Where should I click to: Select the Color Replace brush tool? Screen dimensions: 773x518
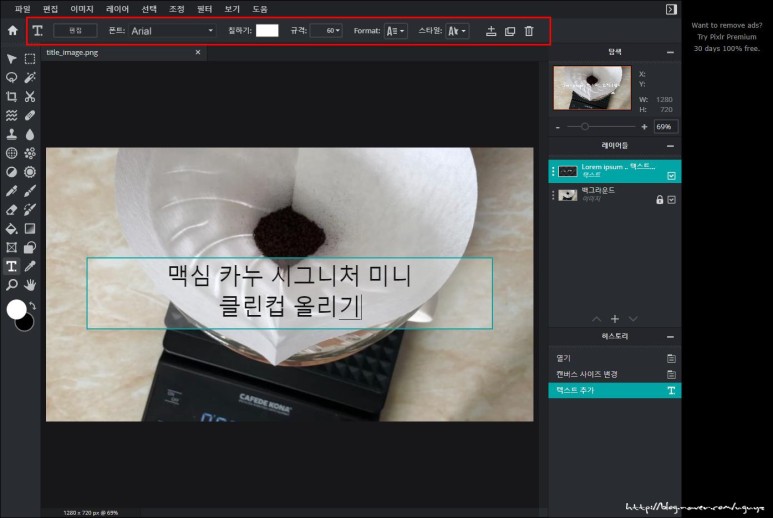[30, 209]
